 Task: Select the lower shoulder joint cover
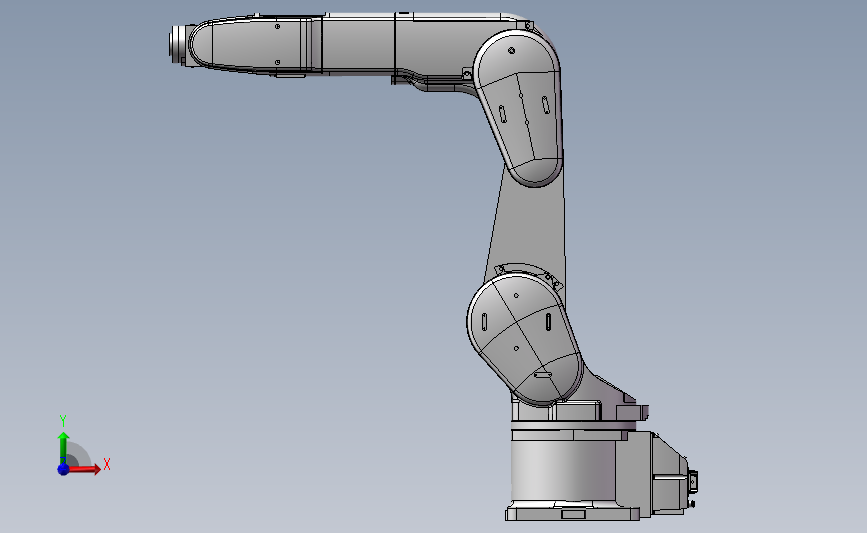pos(524,339)
